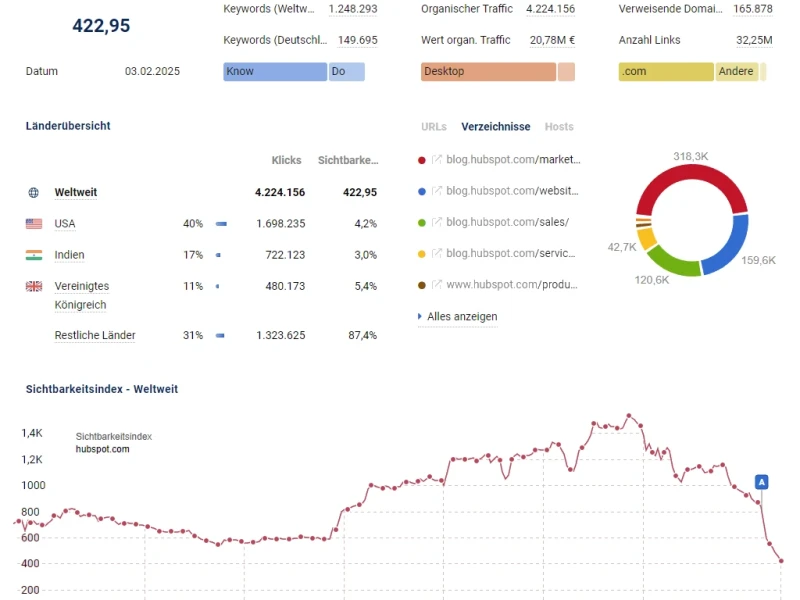
Task: Click the blue legend dot for blog.hubspot.com/websit
Action: point(421,191)
